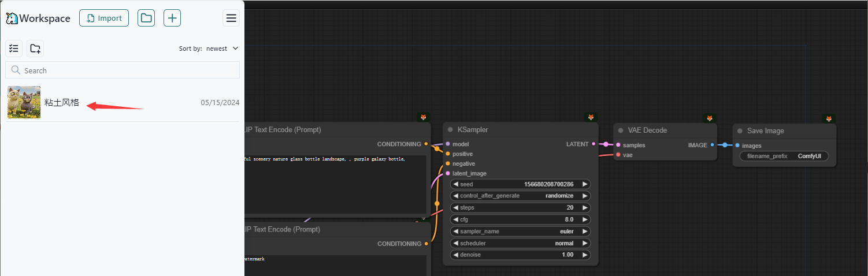Increase denoise value with right arrow
868x276 pixels.
tap(585, 255)
